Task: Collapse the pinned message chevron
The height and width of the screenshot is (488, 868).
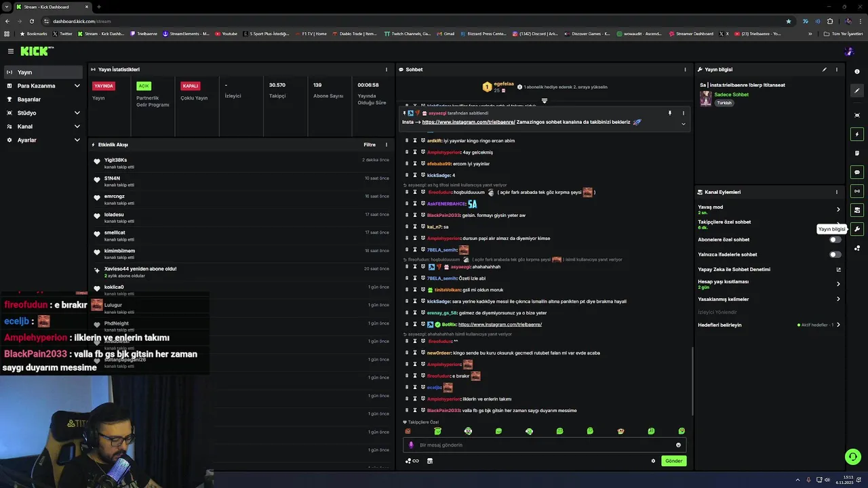Action: click(x=683, y=124)
